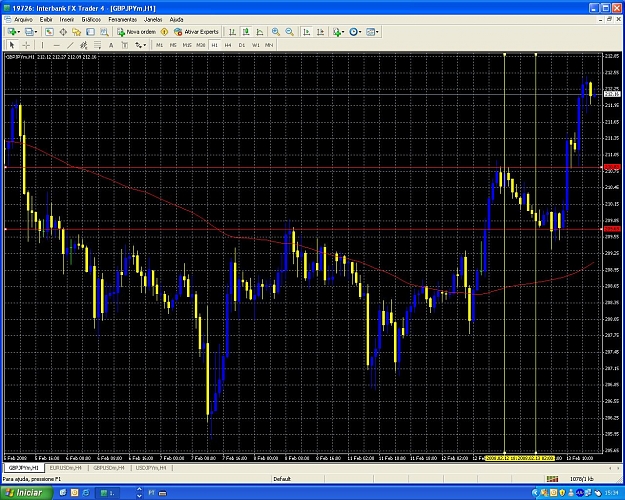Switch chart to candlestick mode
Image resolution: width=625 pixels, height=500 pixels.
coord(246,32)
